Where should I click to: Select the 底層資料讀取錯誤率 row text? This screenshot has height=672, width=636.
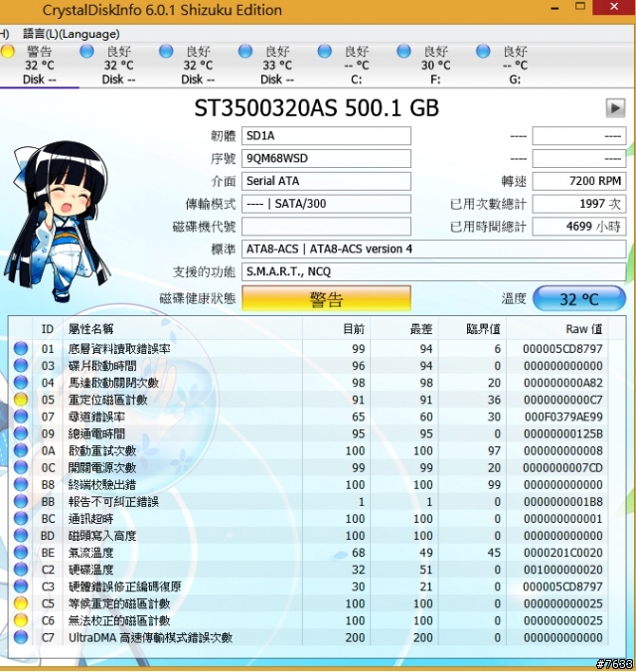[119, 349]
